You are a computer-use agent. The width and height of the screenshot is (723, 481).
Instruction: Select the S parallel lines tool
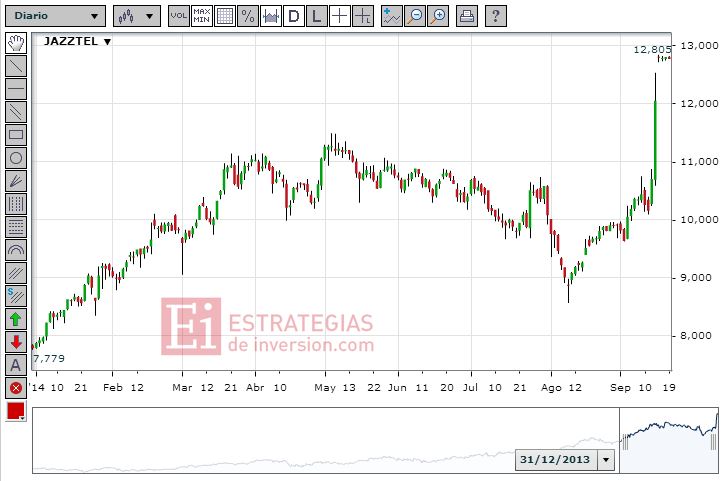pos(16,296)
